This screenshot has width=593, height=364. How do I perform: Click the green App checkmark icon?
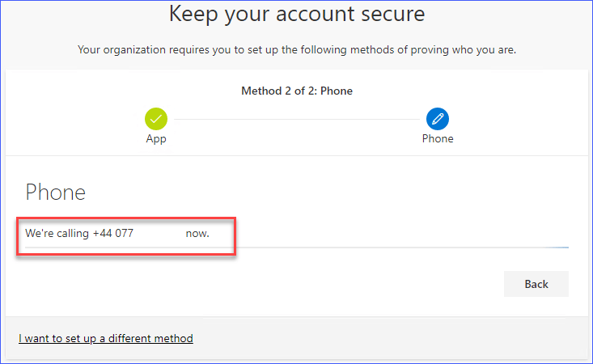156,120
